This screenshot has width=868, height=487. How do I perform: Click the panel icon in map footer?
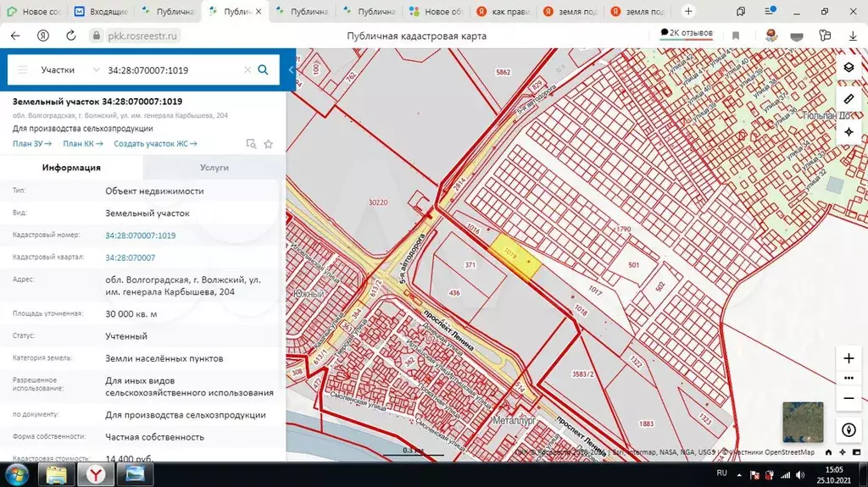click(x=857, y=452)
